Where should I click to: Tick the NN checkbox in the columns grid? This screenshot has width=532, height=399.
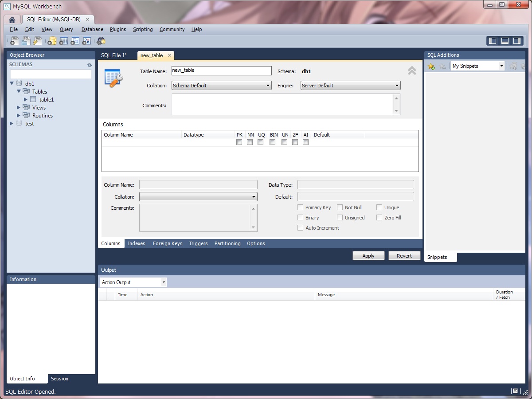click(x=250, y=142)
